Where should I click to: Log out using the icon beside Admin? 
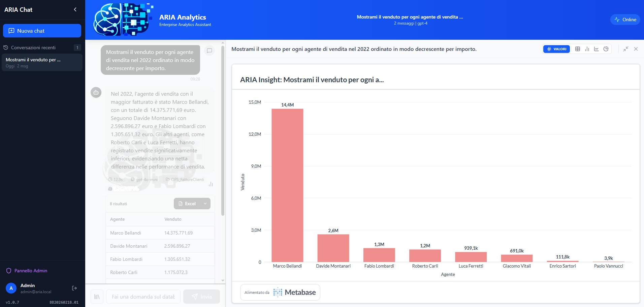click(74, 288)
